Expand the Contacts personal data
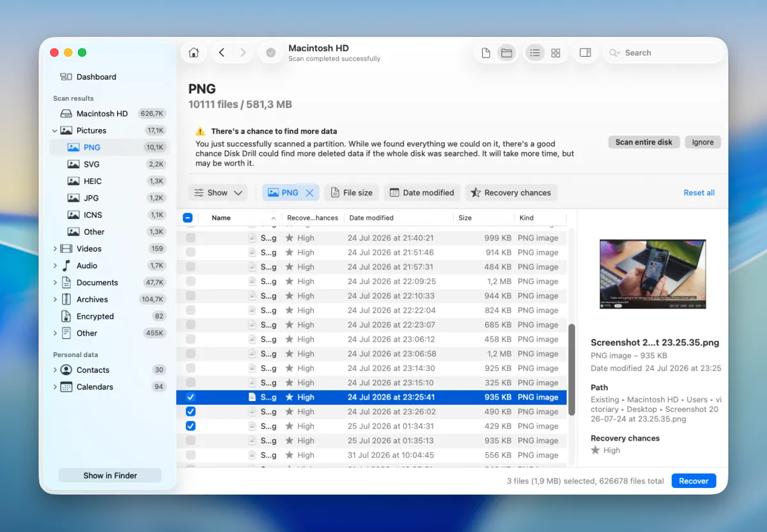This screenshot has width=767, height=532. [55, 370]
